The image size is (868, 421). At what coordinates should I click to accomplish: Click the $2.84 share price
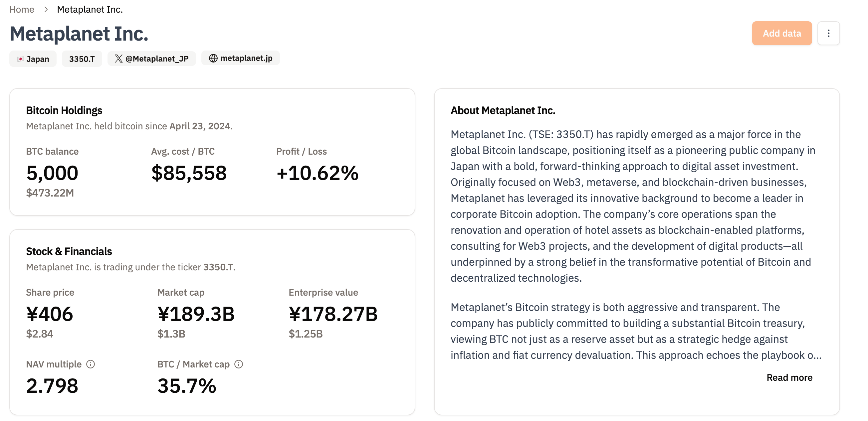click(x=40, y=334)
